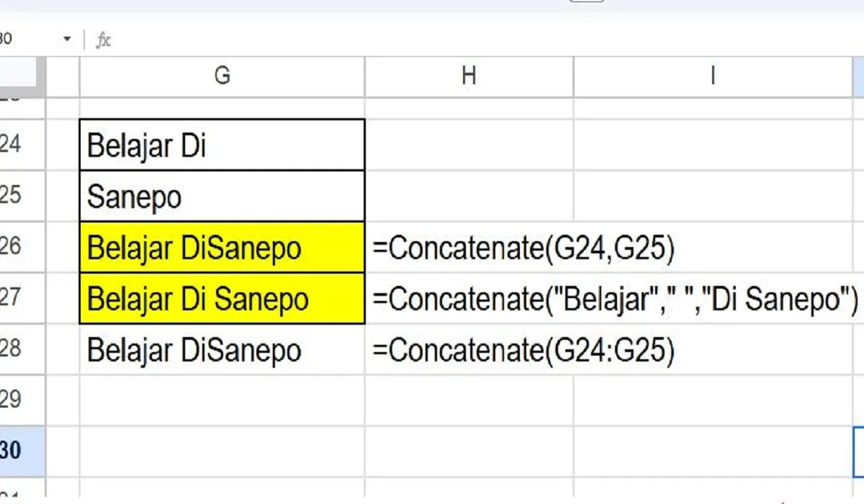Select column header H

(469, 75)
